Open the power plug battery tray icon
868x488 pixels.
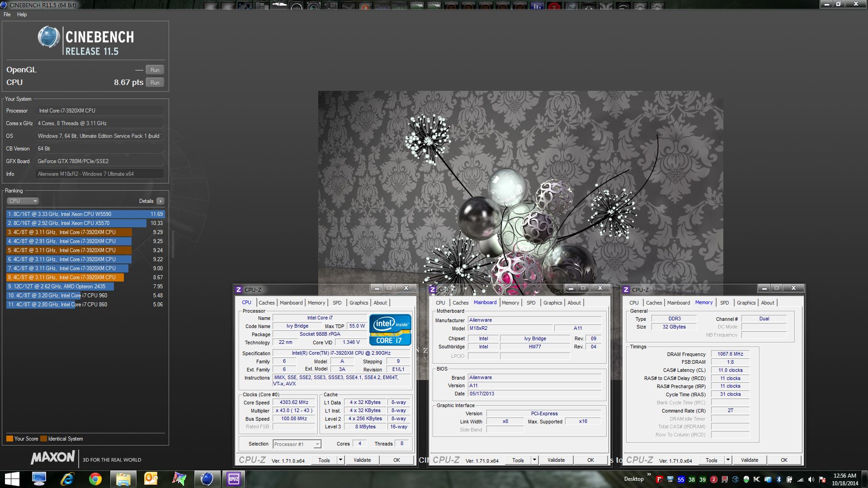click(789, 479)
